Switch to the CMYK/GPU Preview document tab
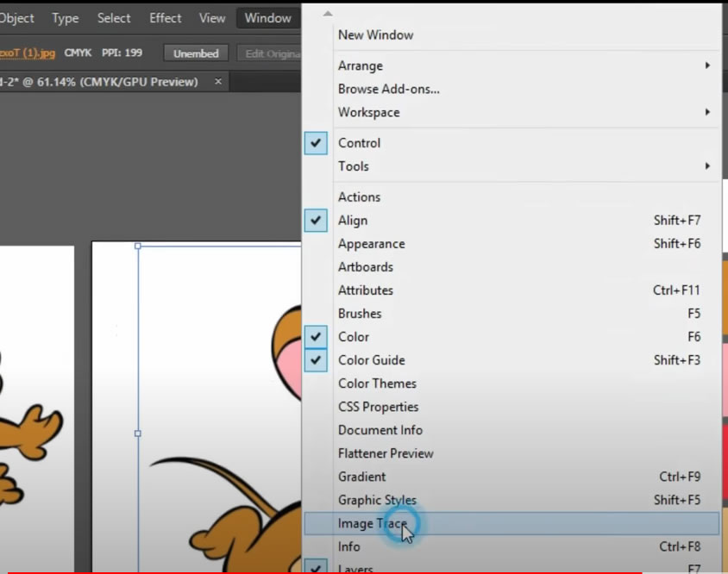 [x=99, y=82]
